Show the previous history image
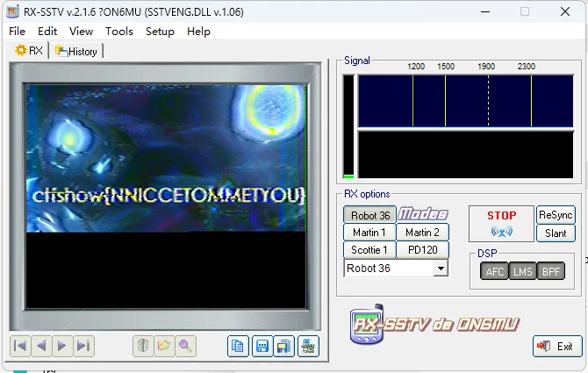Screen dimensions: 588x373 [x=40, y=347]
